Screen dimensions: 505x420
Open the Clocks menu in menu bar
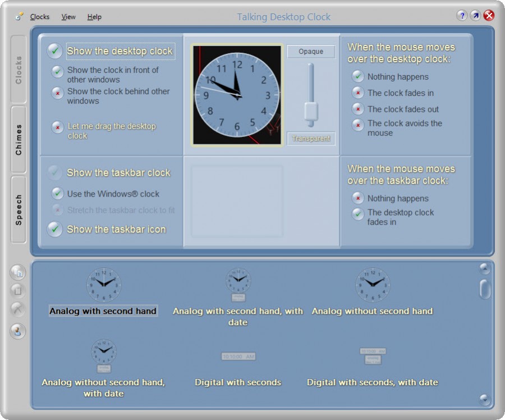point(40,17)
